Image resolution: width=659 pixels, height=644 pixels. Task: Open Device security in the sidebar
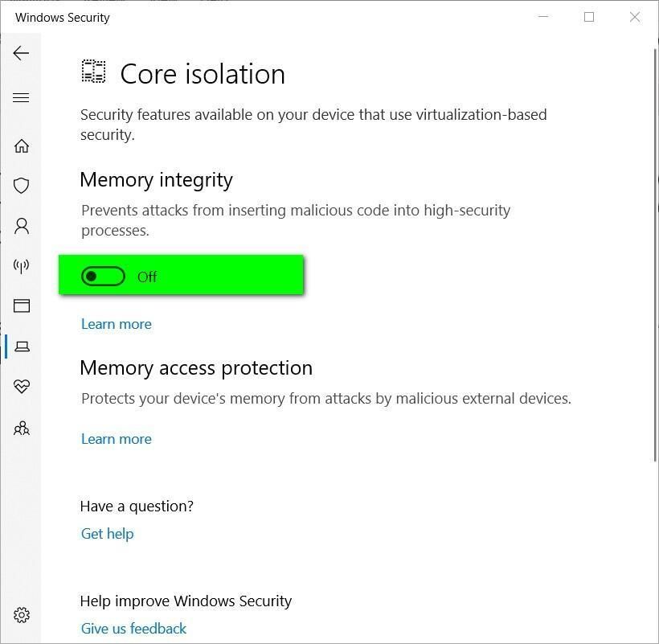[21, 347]
